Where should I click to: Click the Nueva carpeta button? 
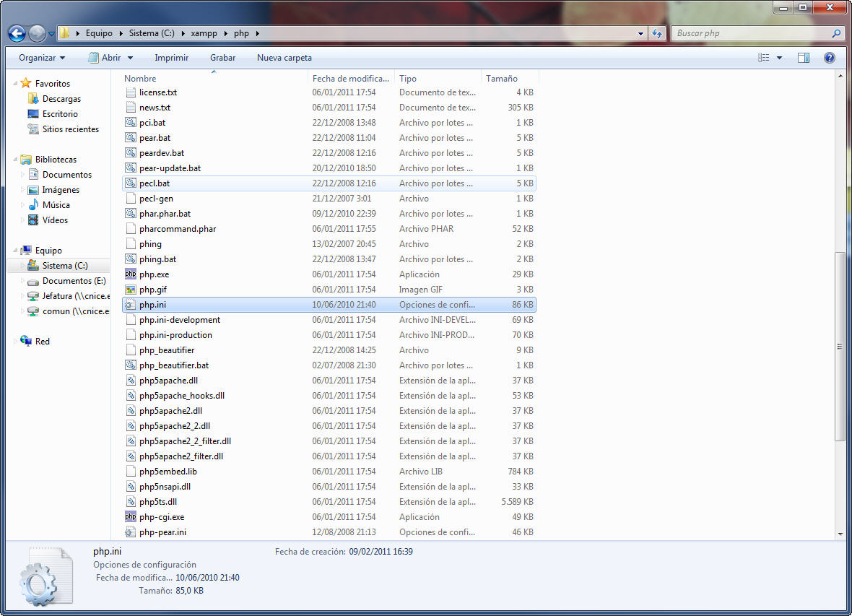[x=284, y=58]
